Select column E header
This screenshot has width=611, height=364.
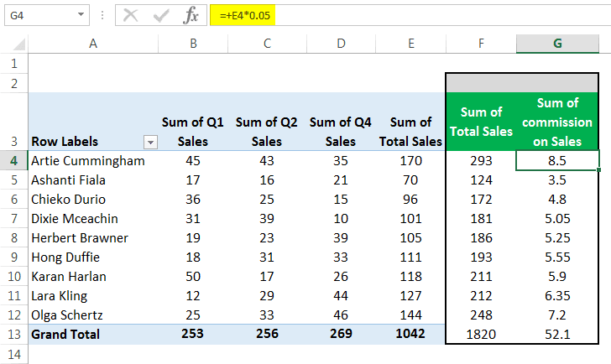(x=411, y=44)
